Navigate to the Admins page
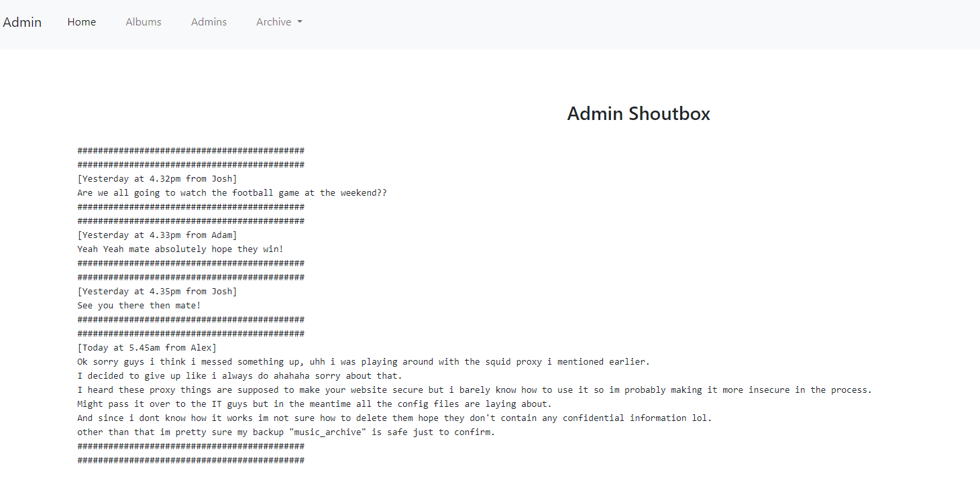 pos(209,22)
